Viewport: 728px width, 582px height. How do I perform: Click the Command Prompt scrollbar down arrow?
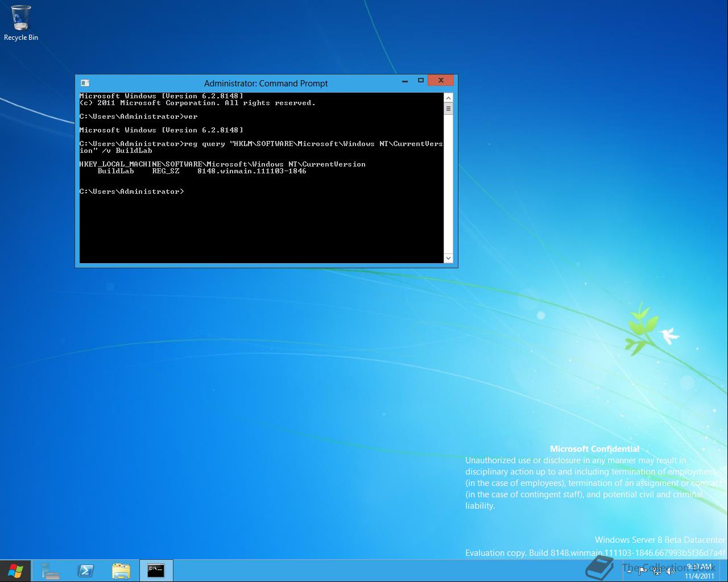click(x=448, y=258)
